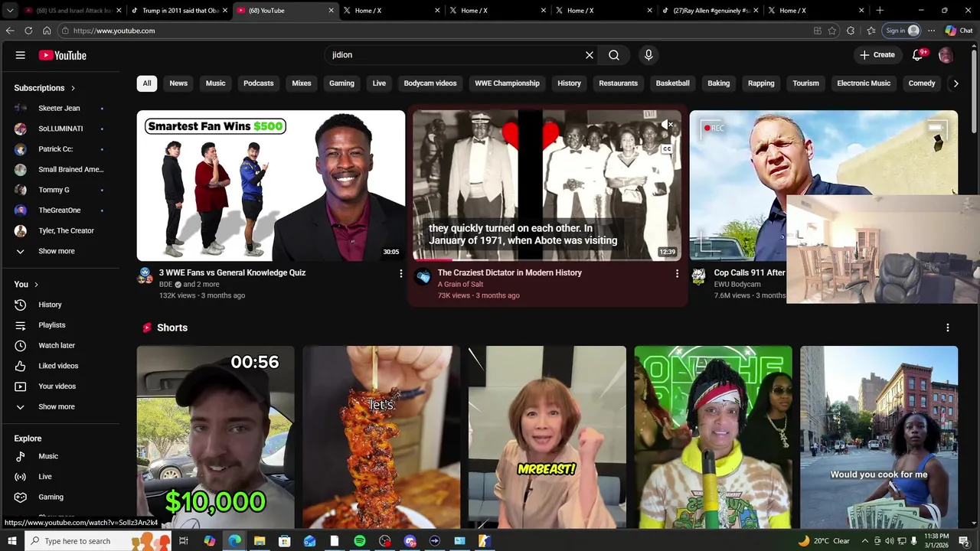Switch to the Ray Allen TikTok browser tab
Screen dimensions: 980x551
(x=709, y=11)
